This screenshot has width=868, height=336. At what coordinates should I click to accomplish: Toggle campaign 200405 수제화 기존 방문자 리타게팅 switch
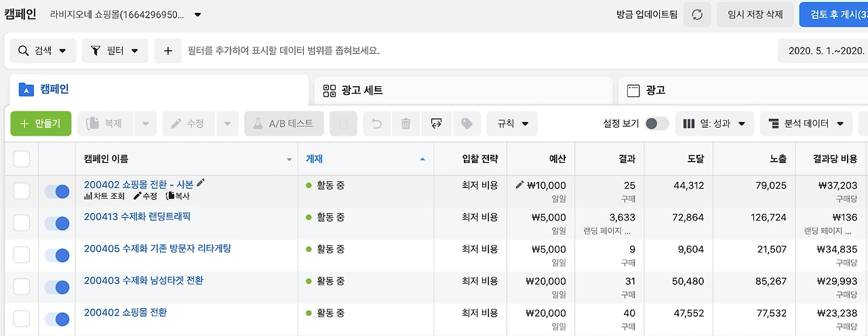(x=57, y=255)
